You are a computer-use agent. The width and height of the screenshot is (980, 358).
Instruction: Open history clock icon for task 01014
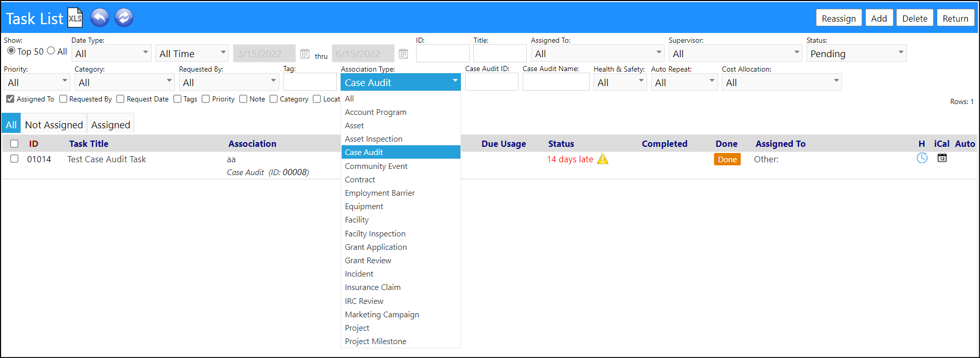pyautogui.click(x=922, y=158)
